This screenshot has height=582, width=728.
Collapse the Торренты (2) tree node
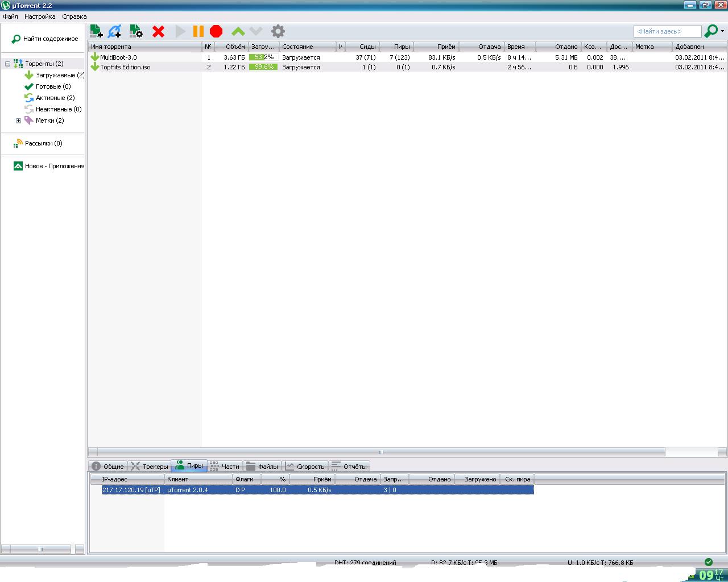coord(7,64)
